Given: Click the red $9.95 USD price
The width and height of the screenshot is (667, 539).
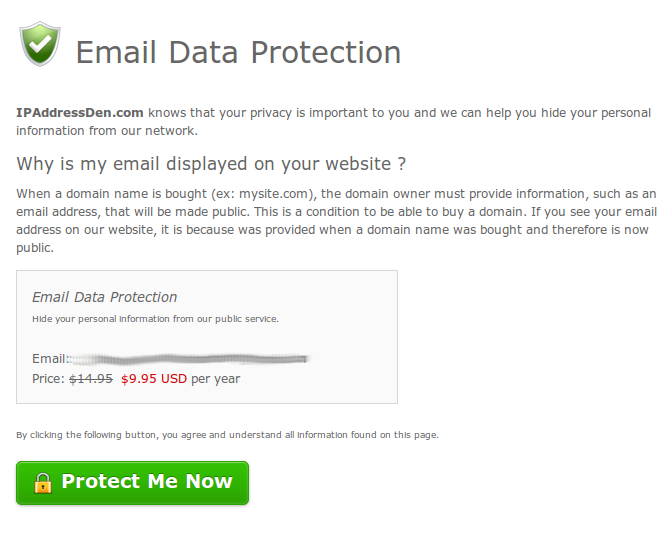Looking at the screenshot, I should pos(154,379).
